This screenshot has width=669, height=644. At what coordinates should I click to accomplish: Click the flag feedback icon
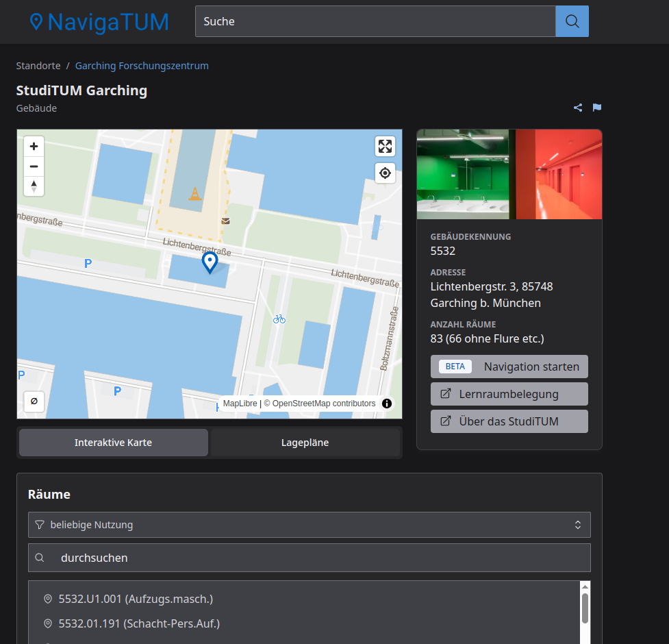597,108
